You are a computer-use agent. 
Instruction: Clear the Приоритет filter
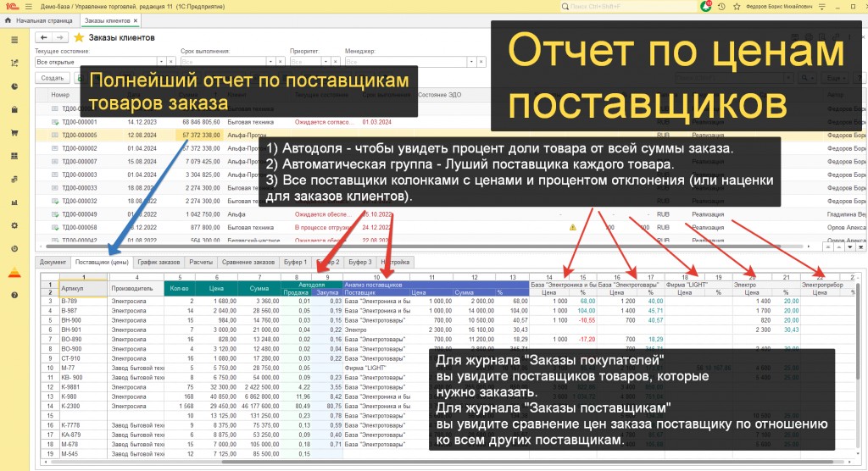[x=335, y=62]
